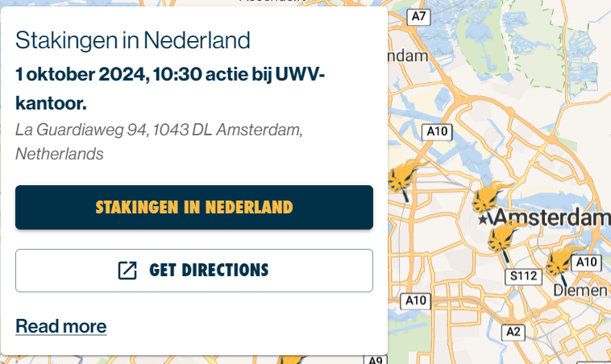Click the A2 highway shield
The height and width of the screenshot is (364, 611).
point(513,333)
